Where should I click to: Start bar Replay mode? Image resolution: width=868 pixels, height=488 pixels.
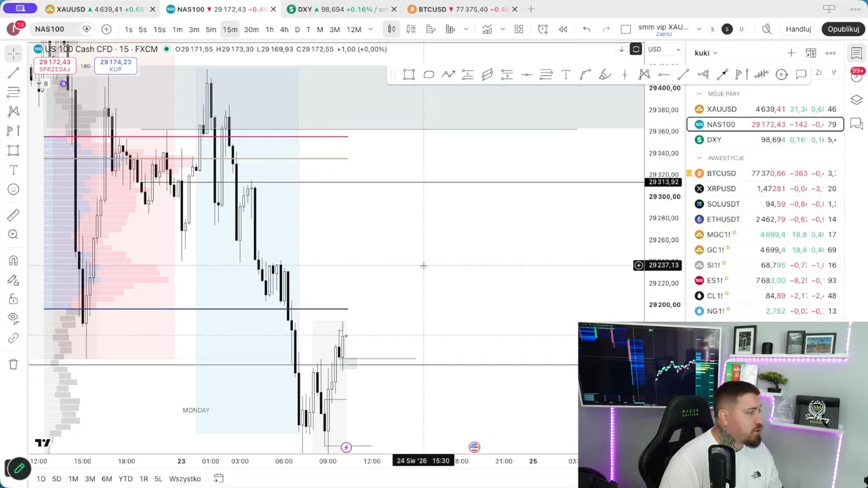click(563, 29)
